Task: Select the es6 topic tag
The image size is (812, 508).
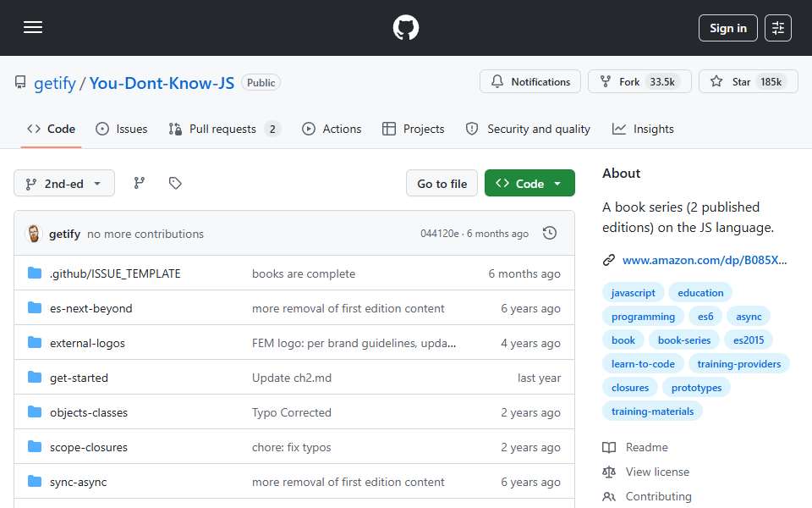Action: [x=705, y=317]
